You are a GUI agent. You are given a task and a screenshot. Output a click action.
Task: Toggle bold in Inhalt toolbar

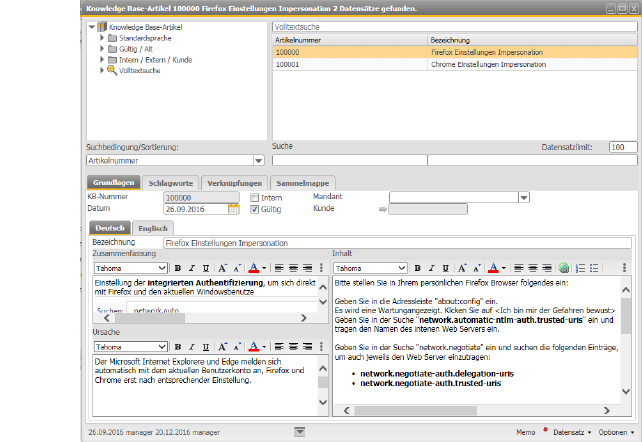pos(418,268)
